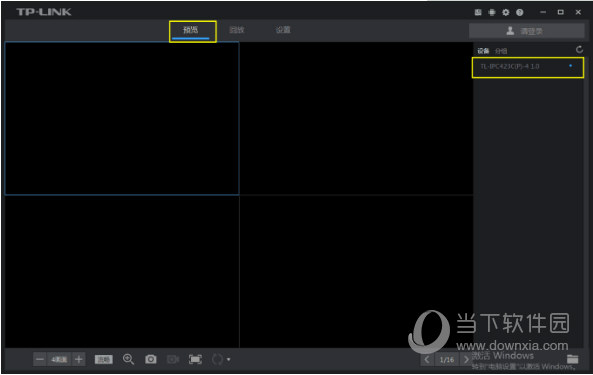593x375 pixels.
Task: Click the 请登录 login button
Action: [x=526, y=31]
